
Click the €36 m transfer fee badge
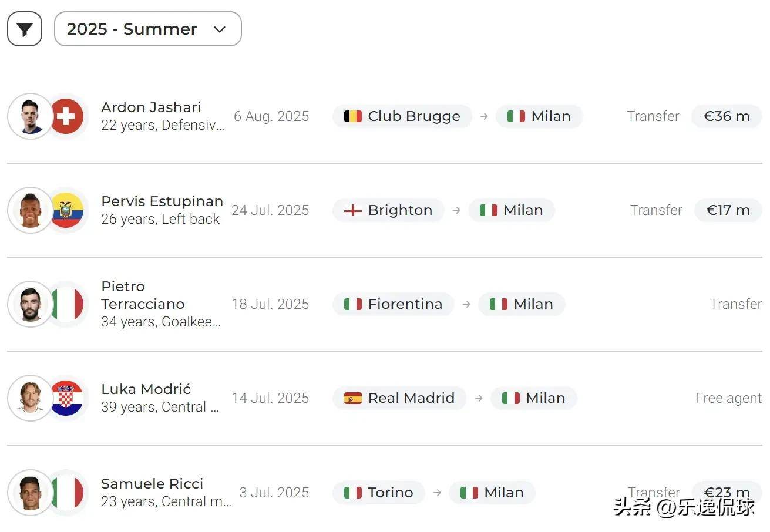pyautogui.click(x=727, y=116)
